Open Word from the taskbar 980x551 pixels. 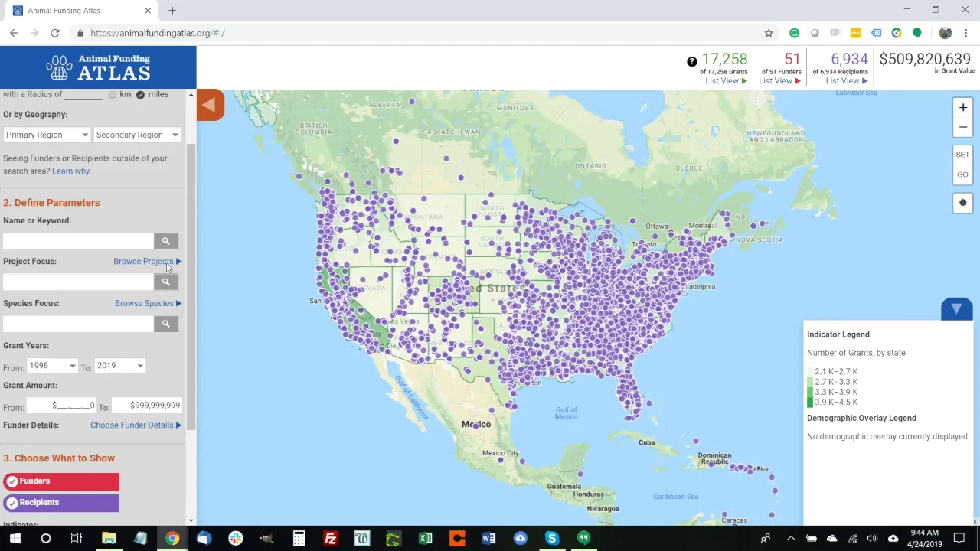[488, 539]
